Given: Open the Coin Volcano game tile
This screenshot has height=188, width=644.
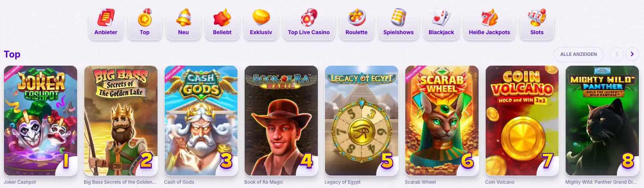Looking at the screenshot, I should (522, 121).
